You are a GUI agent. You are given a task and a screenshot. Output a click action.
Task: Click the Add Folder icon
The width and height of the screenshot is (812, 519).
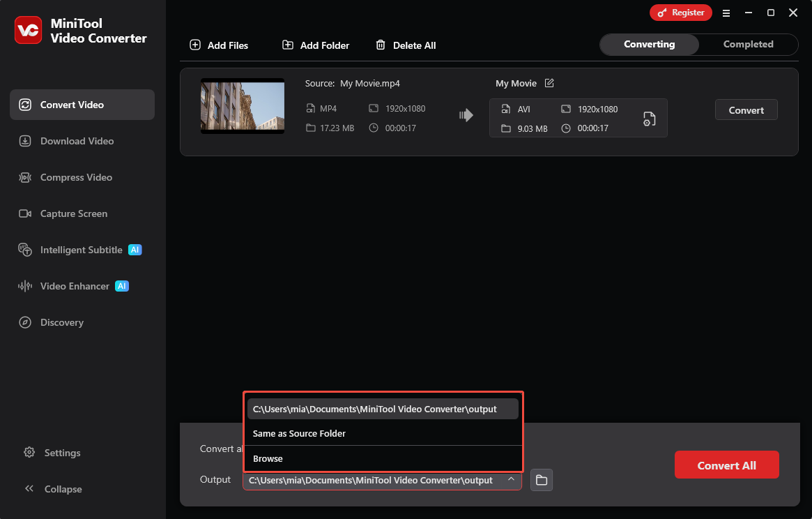[287, 45]
